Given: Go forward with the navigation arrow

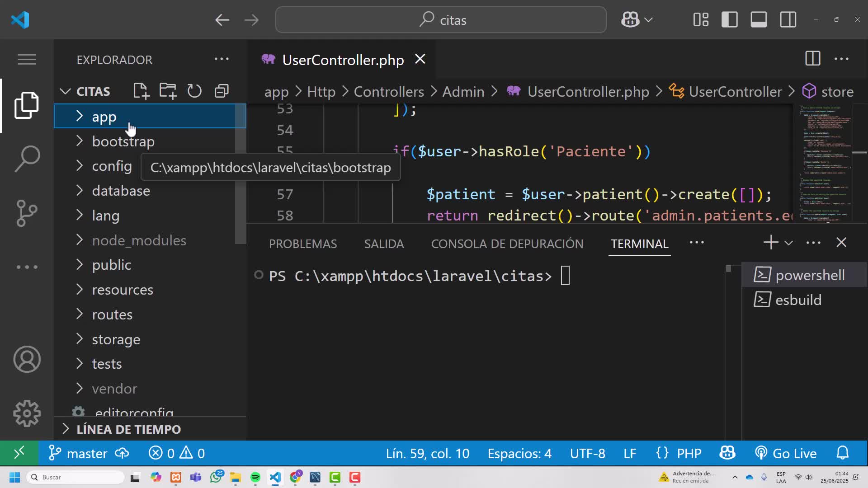Looking at the screenshot, I should pos(251,20).
